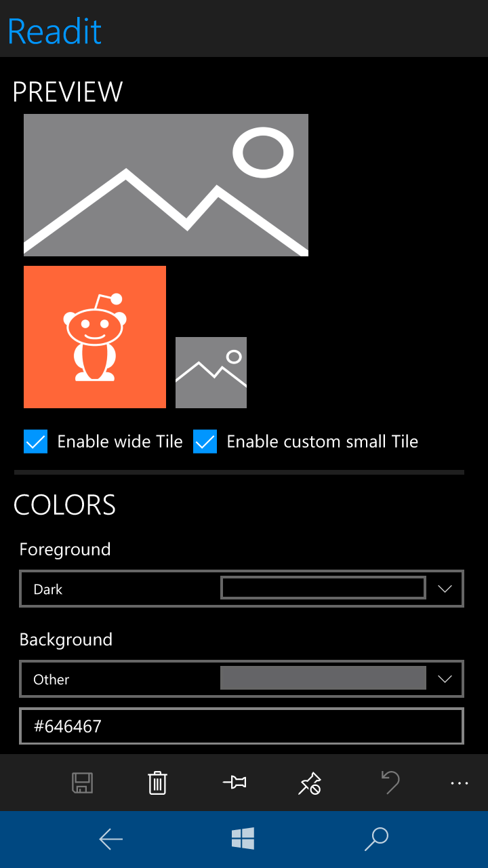Click the Foreground dark color swatch
Screen dimensions: 488x868
pos(323,588)
